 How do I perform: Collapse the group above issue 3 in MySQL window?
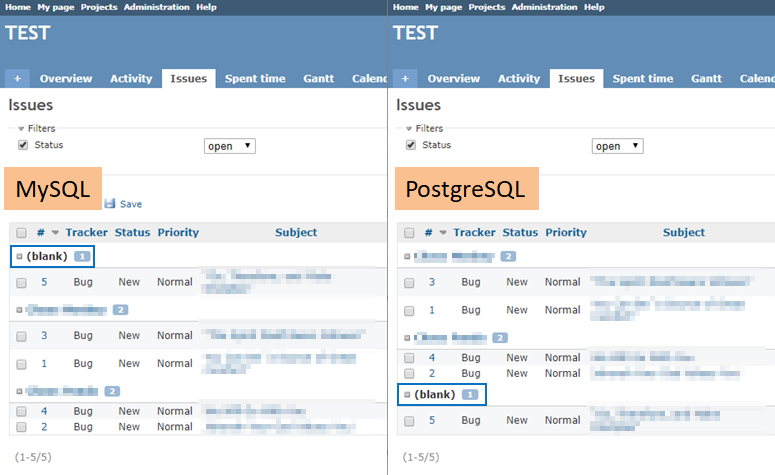[19, 310]
